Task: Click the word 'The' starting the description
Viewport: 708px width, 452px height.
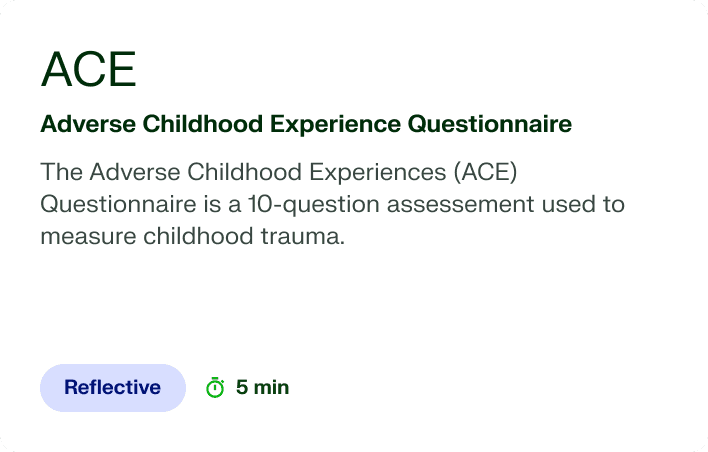Action: (61, 172)
